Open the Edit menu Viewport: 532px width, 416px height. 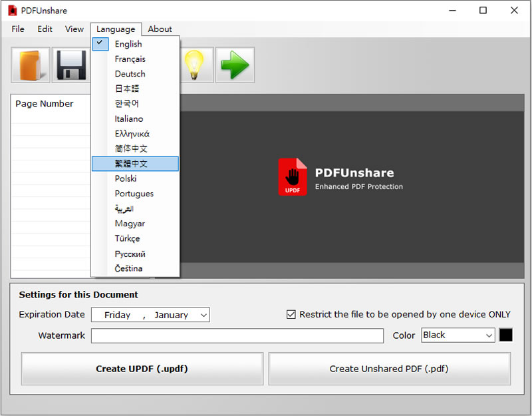pos(45,29)
